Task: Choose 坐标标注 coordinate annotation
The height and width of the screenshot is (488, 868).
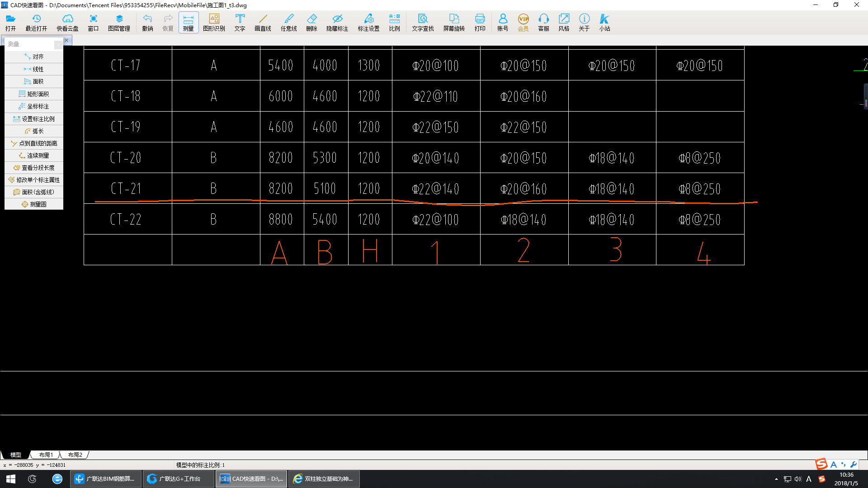Action: [x=34, y=106]
